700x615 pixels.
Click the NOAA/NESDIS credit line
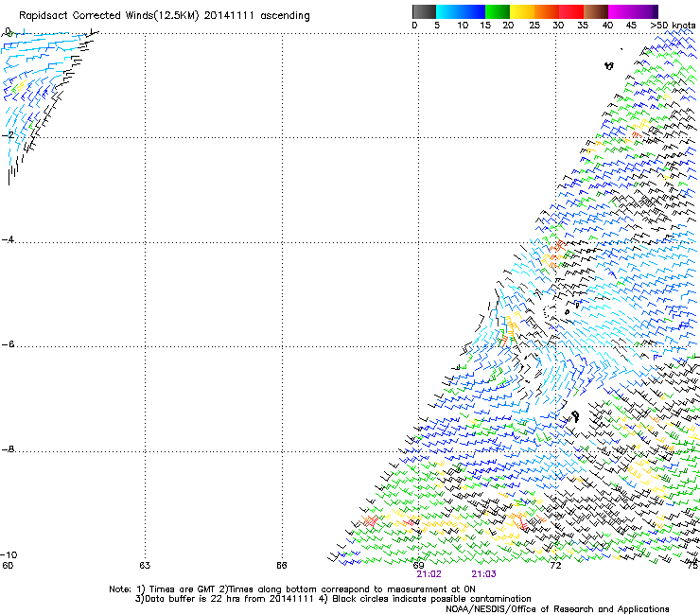pos(557,609)
